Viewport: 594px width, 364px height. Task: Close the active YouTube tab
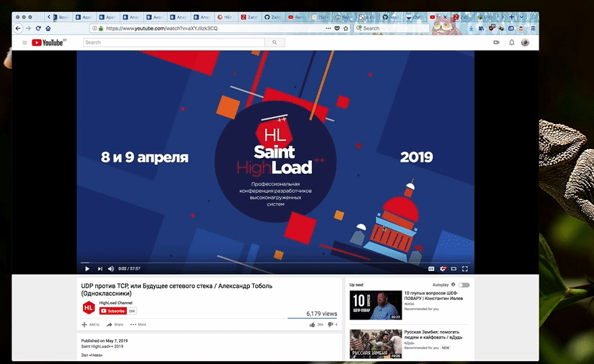[445, 17]
